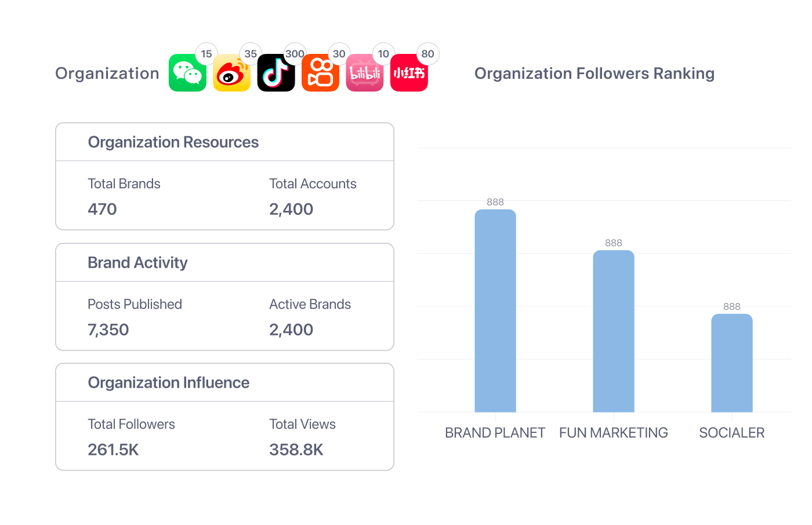Open Total Followers detail via 261.5K link

pos(113,449)
